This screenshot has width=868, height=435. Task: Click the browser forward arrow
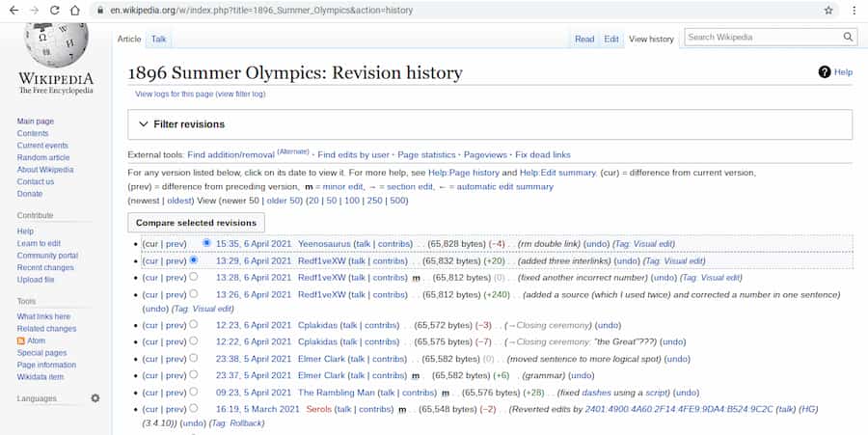(x=35, y=10)
